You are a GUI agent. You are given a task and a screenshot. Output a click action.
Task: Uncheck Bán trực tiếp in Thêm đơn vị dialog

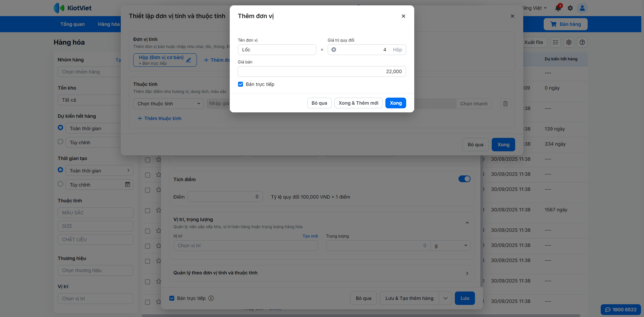coord(240,84)
